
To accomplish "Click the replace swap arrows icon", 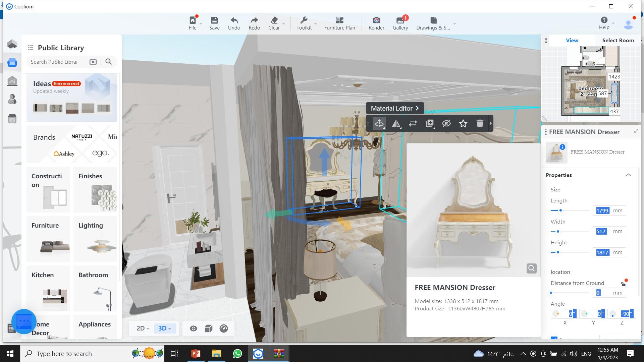I will [x=413, y=124].
